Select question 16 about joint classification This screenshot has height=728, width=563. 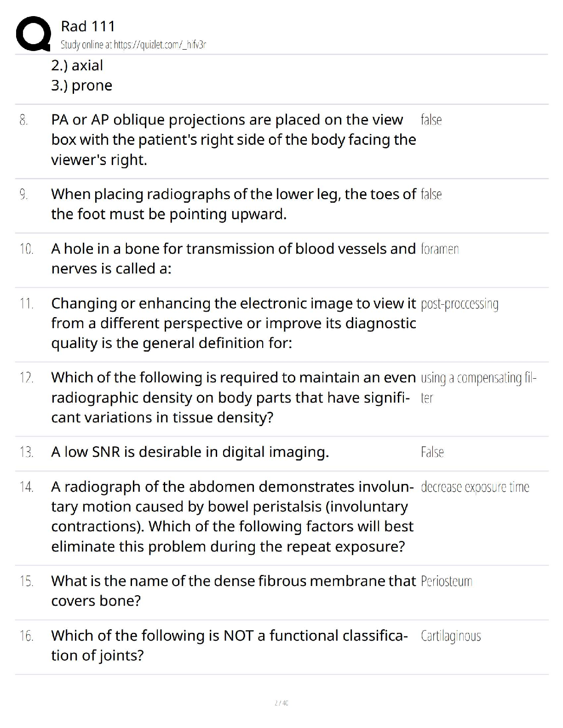230,645
